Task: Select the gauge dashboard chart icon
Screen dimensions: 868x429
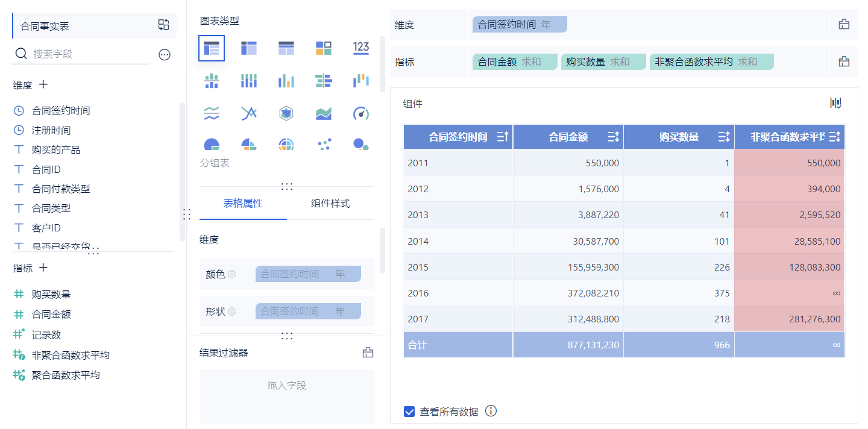Action: click(360, 113)
